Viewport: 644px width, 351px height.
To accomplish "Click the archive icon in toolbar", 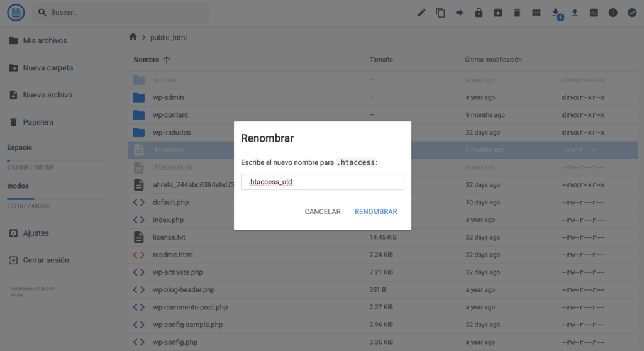I will pyautogui.click(x=498, y=13).
